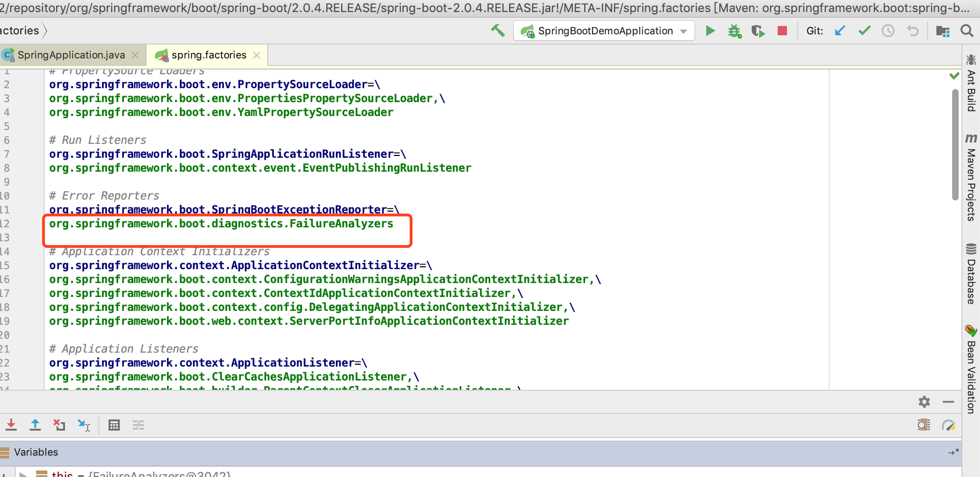
Task: Start debugging with the bug icon
Action: [x=734, y=31]
